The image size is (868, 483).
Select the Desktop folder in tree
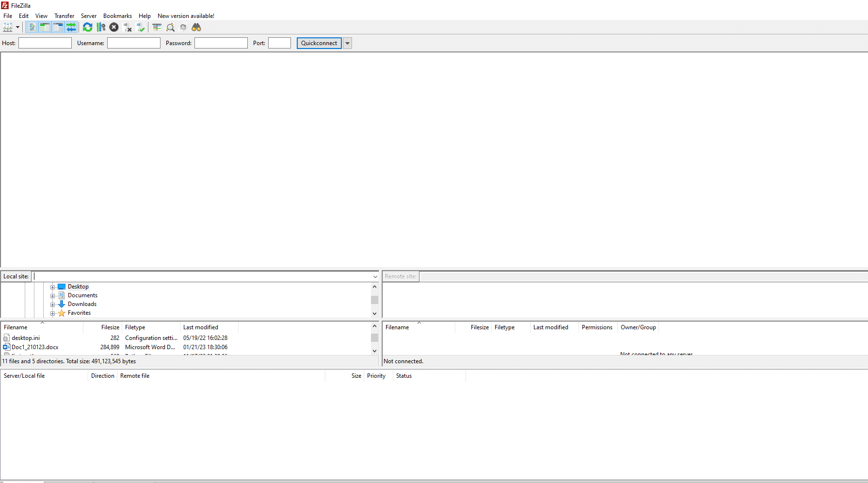click(x=78, y=287)
